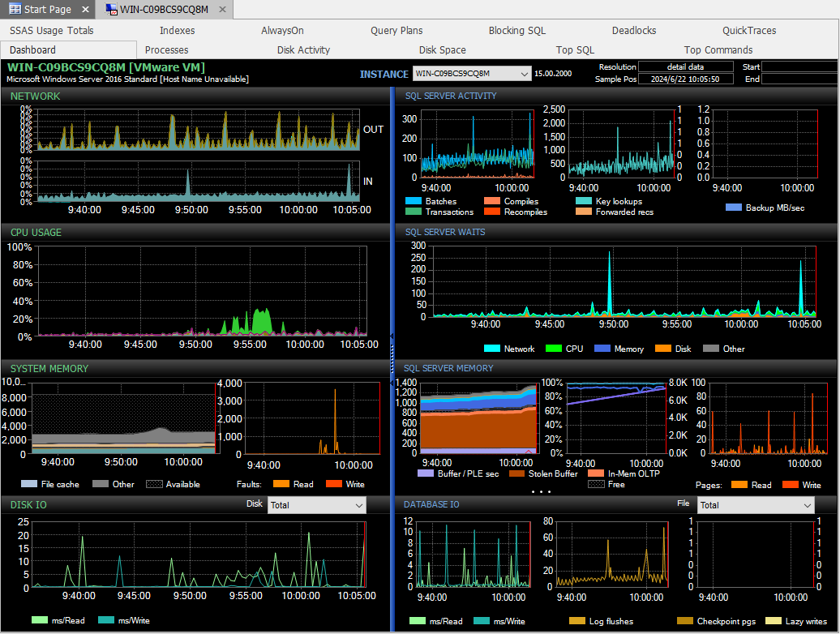
Task: Click the Forwarded recs legend swatch
Action: point(584,212)
